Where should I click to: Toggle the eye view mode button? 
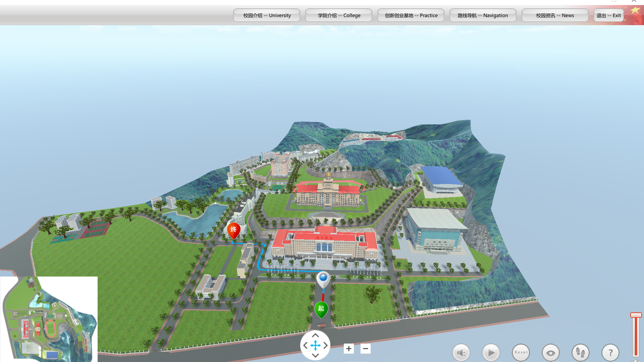pyautogui.click(x=550, y=353)
